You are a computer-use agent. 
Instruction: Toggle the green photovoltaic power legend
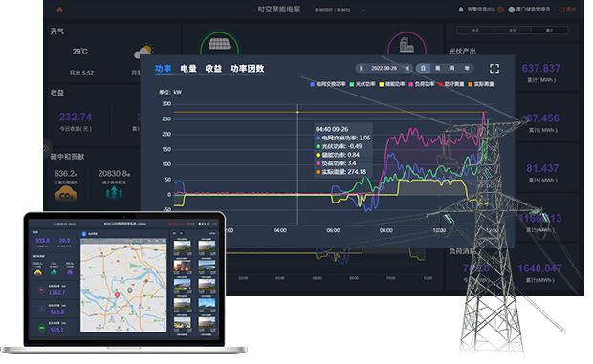362,84
